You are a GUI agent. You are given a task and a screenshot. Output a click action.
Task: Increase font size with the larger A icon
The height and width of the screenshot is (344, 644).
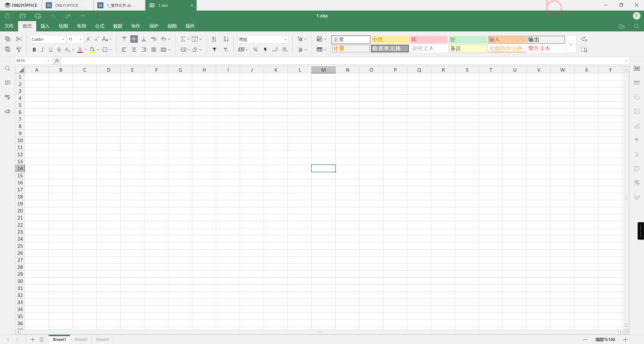click(x=88, y=39)
